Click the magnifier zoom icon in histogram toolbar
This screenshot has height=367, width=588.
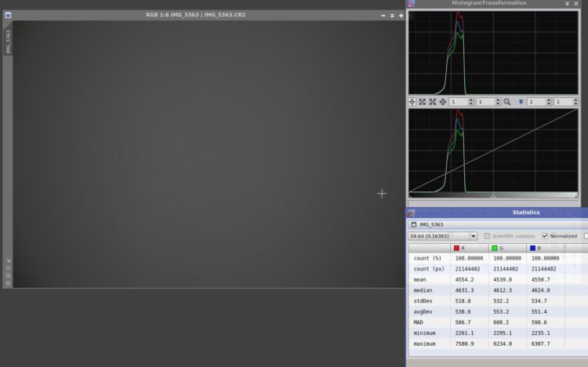507,102
